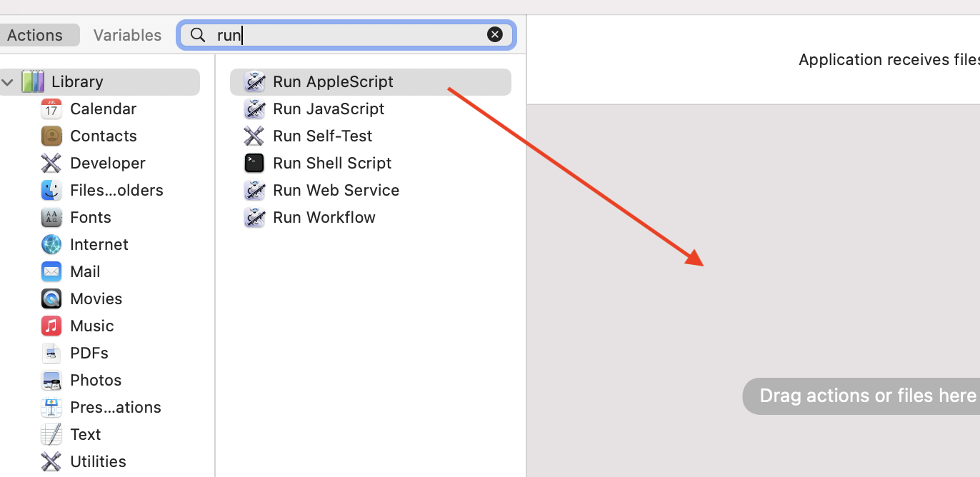980x477 pixels.
Task: Click the Contacts library icon
Action: 51,136
